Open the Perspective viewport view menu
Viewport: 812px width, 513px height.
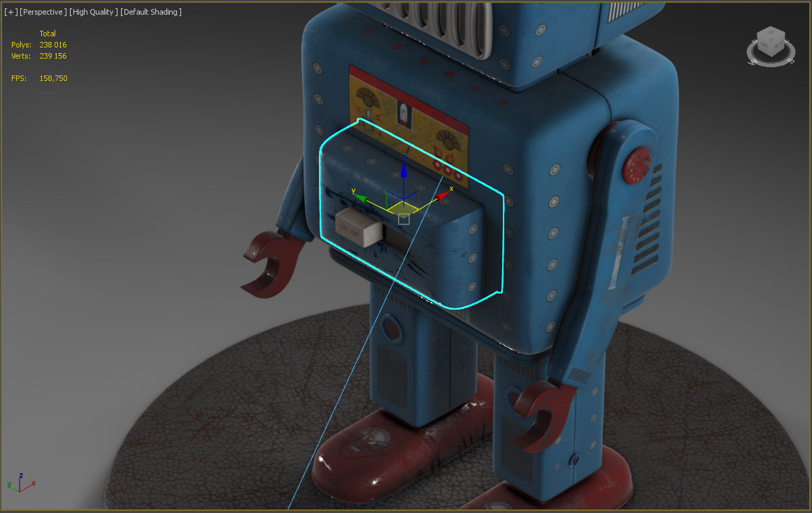(43, 12)
